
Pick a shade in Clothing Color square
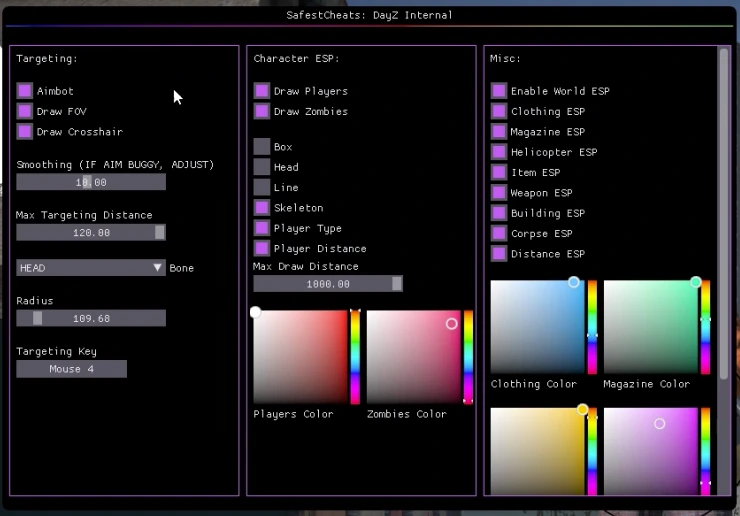538,327
